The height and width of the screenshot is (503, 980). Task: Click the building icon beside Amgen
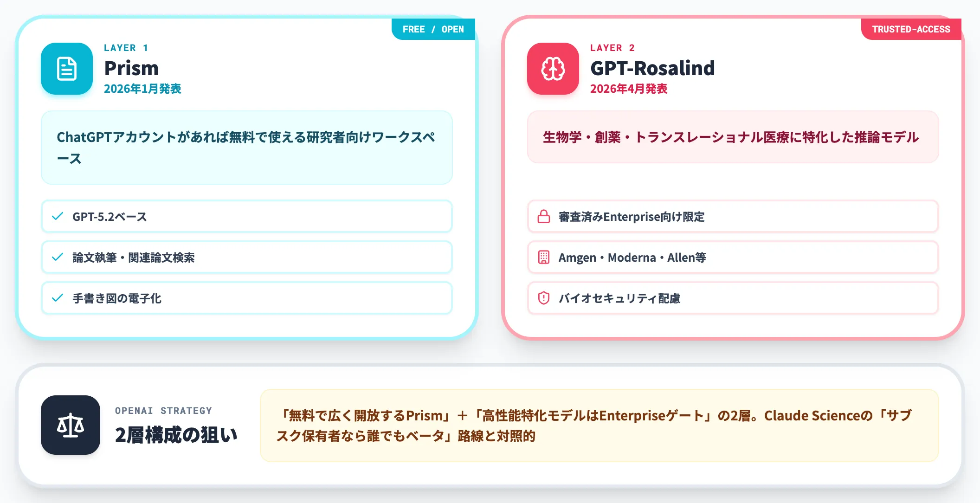coord(544,258)
